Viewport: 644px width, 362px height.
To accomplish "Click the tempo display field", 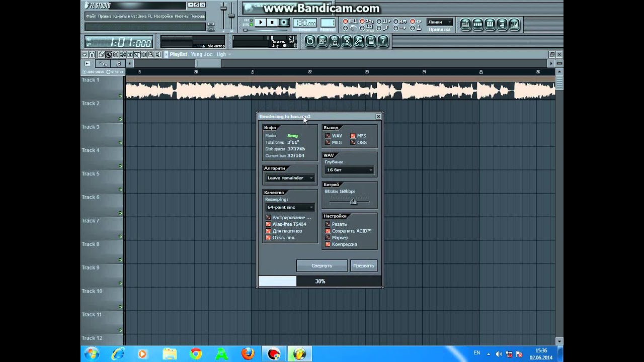I will click(305, 23).
